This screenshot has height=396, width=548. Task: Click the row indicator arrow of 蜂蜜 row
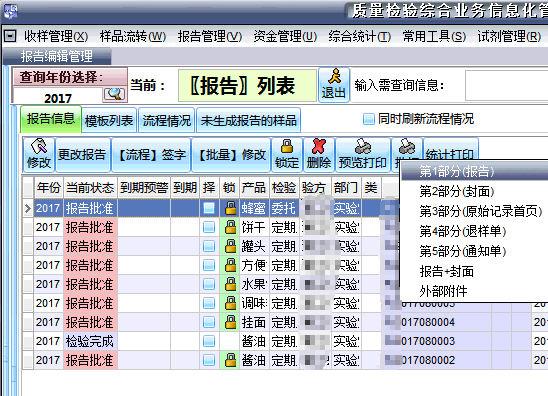tap(28, 208)
